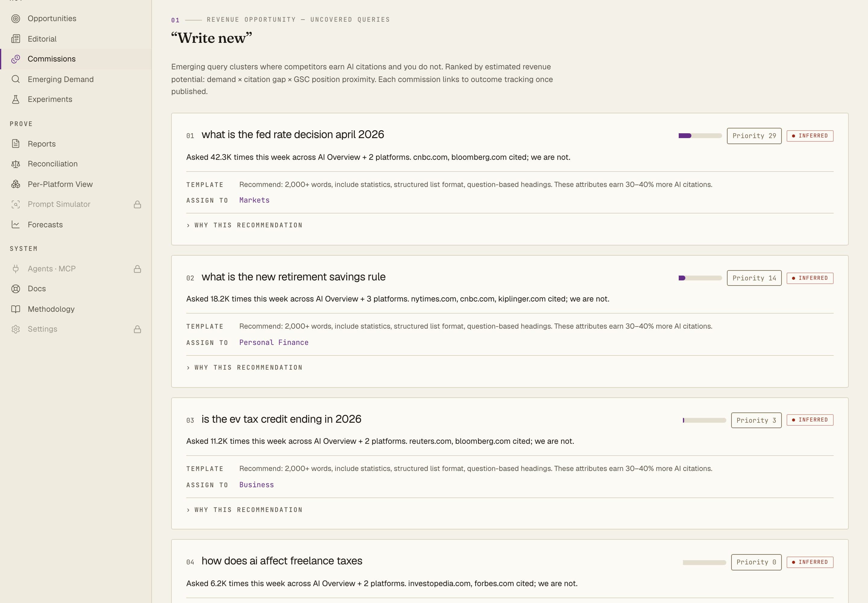Click the Reconciliation scales icon

(15, 164)
